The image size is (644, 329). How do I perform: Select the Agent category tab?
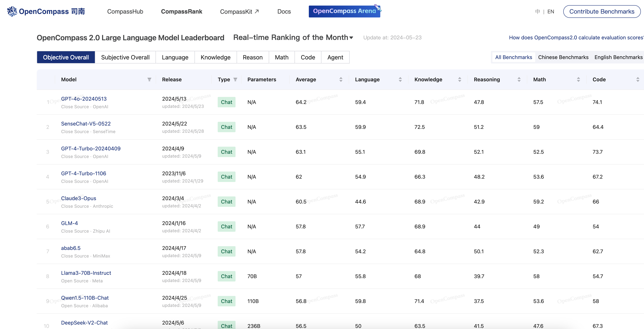coord(335,57)
